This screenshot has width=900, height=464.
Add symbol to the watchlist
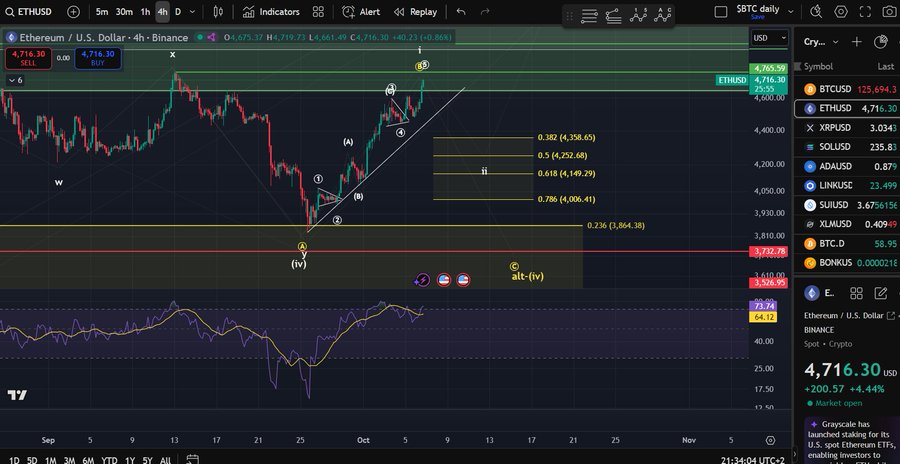click(856, 41)
